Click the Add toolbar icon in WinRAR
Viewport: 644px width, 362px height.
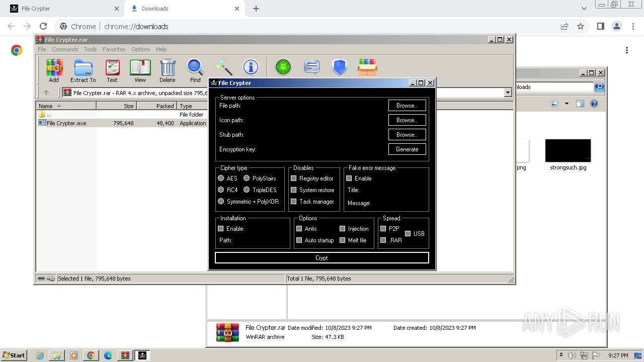54,70
